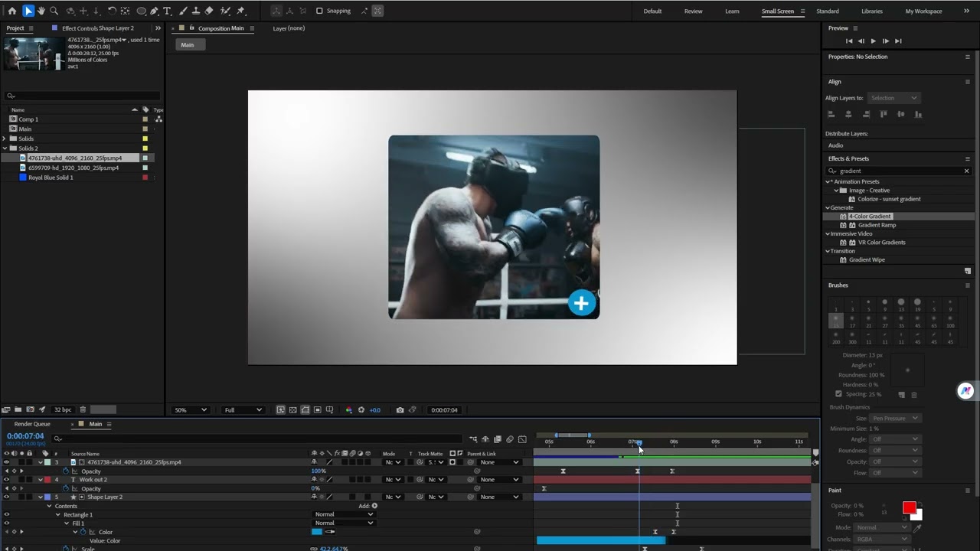This screenshot has width=980, height=551.
Task: Toggle the brush Spacing checkbox
Action: [x=838, y=394]
